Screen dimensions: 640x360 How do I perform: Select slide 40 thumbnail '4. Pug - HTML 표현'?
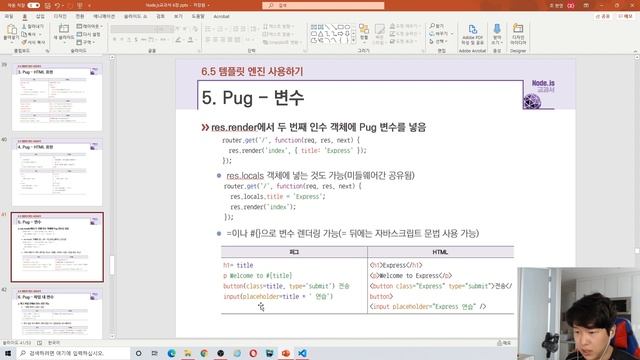[57, 172]
